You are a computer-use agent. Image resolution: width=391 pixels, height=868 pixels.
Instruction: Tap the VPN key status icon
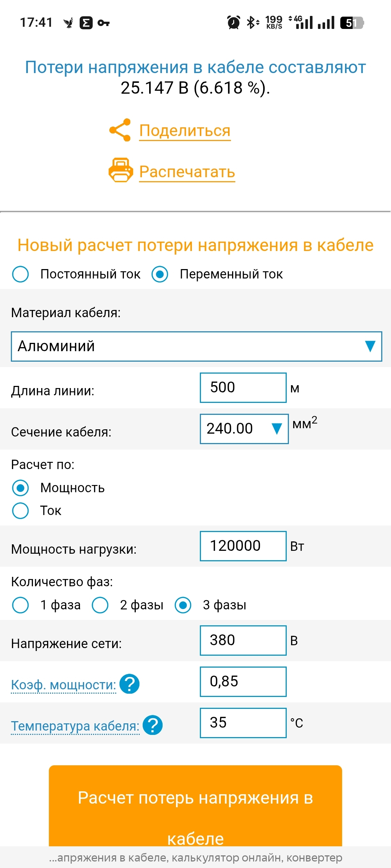[x=104, y=23]
